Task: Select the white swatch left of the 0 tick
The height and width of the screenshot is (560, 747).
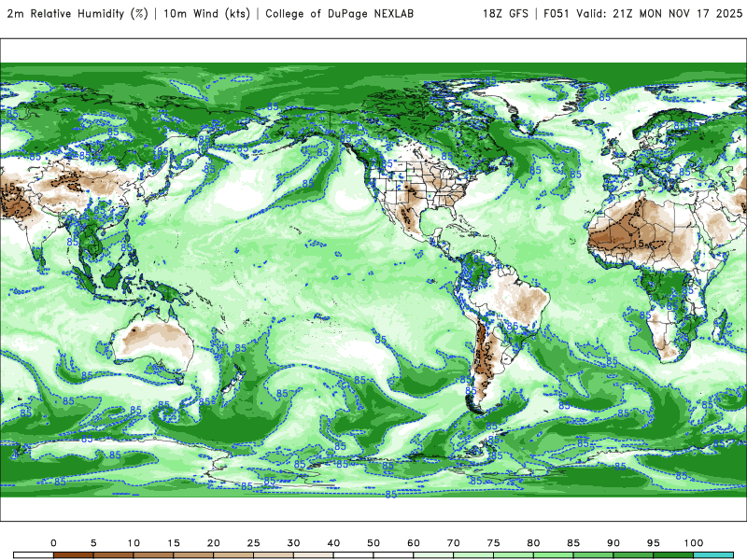Action: click(x=34, y=555)
